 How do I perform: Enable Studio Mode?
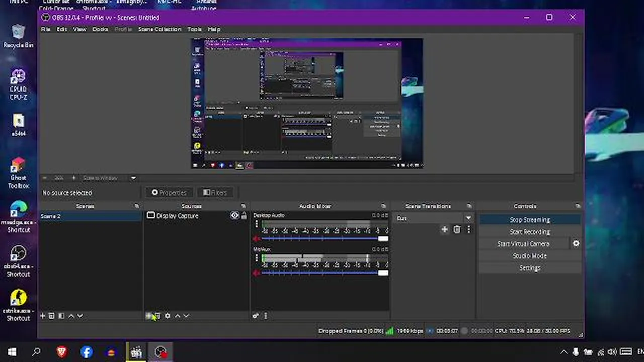(530, 256)
